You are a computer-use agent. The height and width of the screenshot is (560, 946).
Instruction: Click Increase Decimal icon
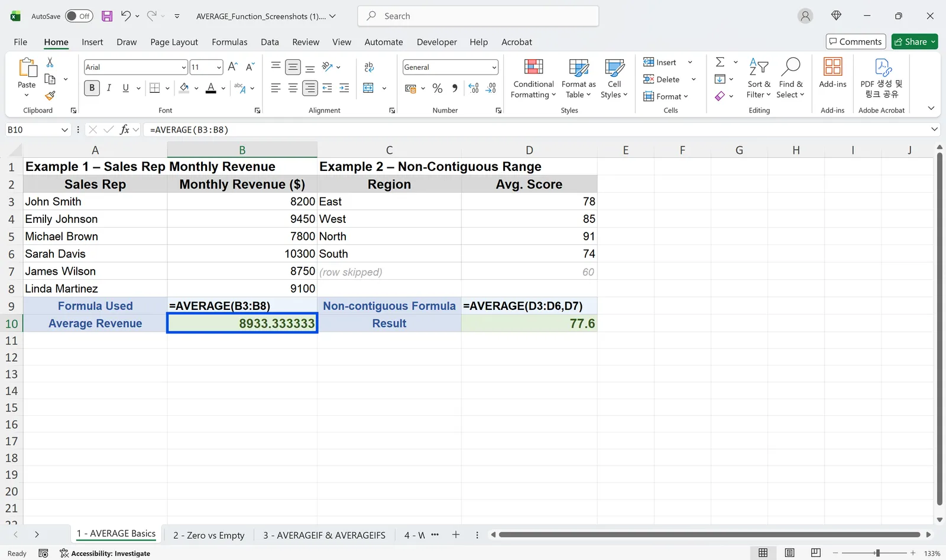(474, 88)
